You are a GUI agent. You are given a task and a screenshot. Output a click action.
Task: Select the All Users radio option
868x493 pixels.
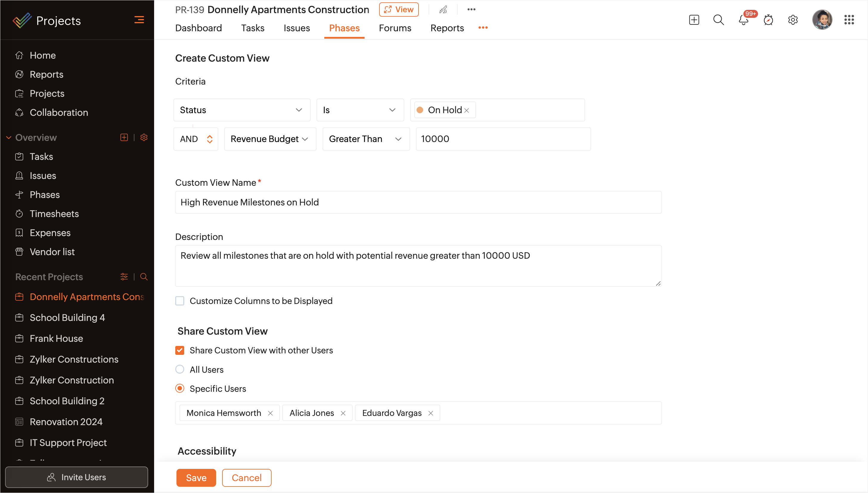tap(180, 369)
